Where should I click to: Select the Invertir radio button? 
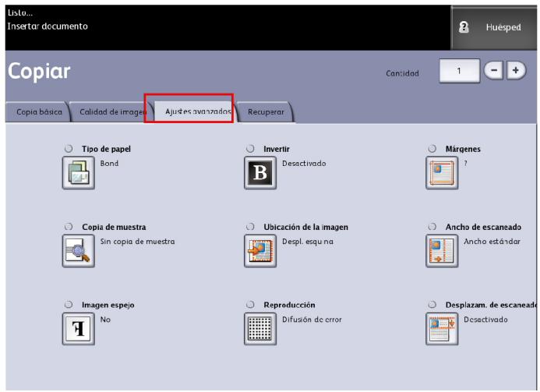250,148
